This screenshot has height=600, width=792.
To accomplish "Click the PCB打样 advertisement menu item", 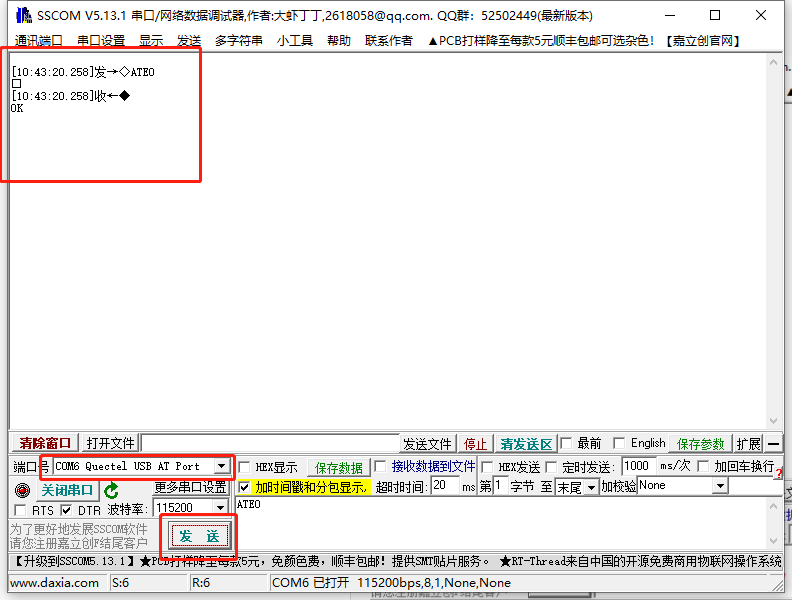I will [540, 40].
